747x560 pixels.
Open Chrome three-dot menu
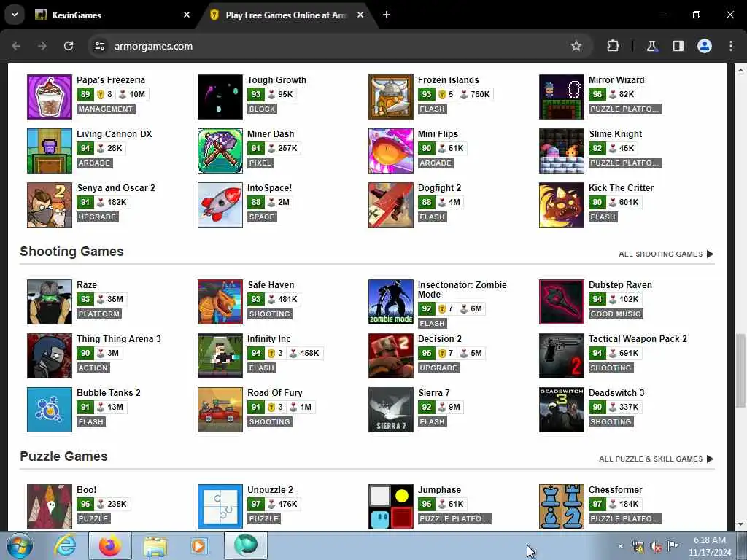pyautogui.click(x=731, y=46)
